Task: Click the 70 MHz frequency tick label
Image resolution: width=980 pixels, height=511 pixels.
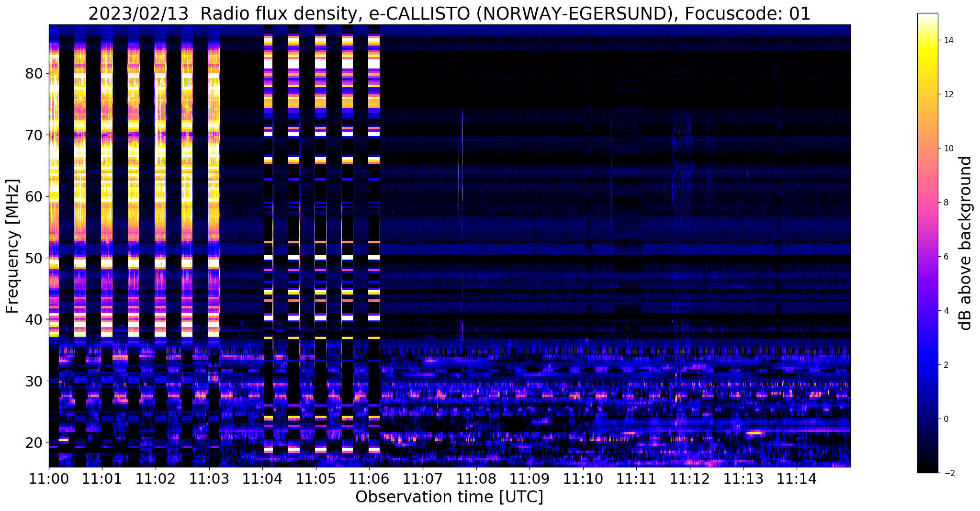Action: pos(34,135)
